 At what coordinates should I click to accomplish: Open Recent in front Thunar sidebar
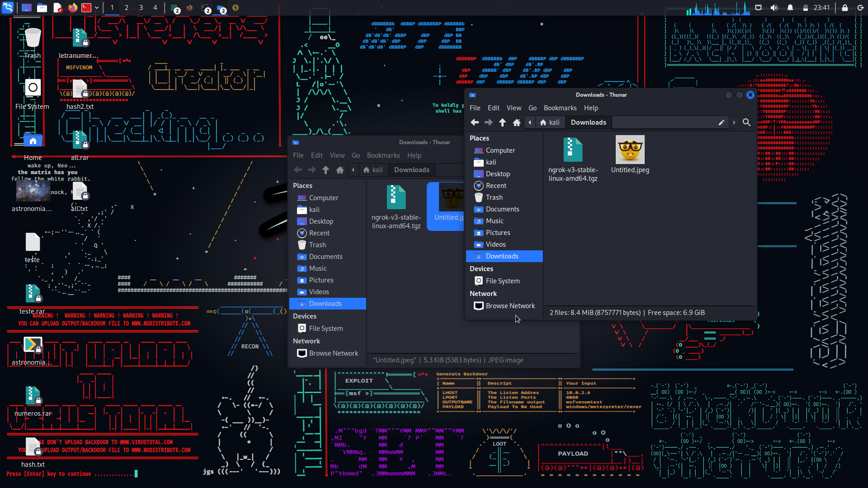(x=504, y=186)
